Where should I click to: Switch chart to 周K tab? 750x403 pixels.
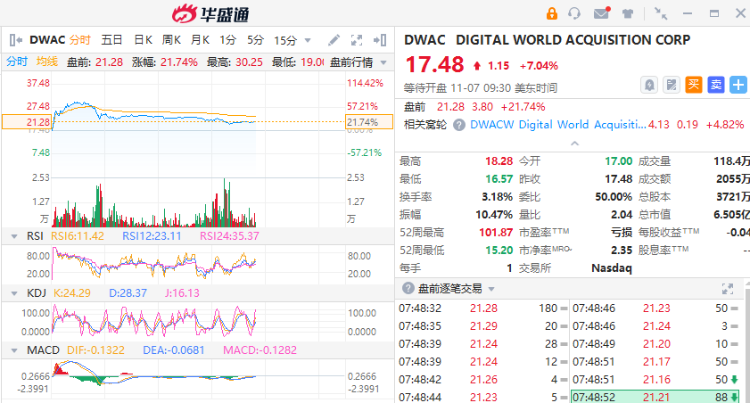171,40
